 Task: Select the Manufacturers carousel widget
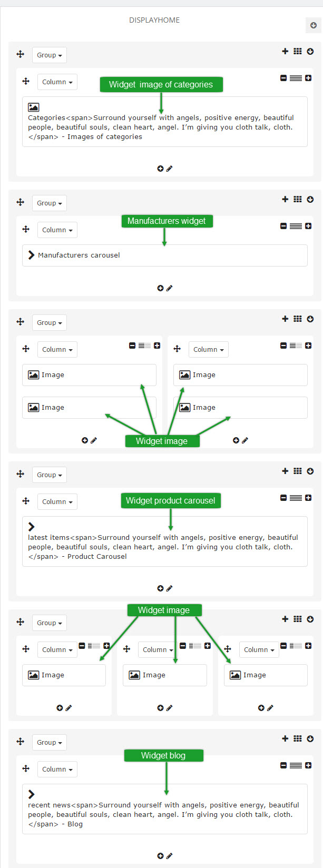click(164, 255)
